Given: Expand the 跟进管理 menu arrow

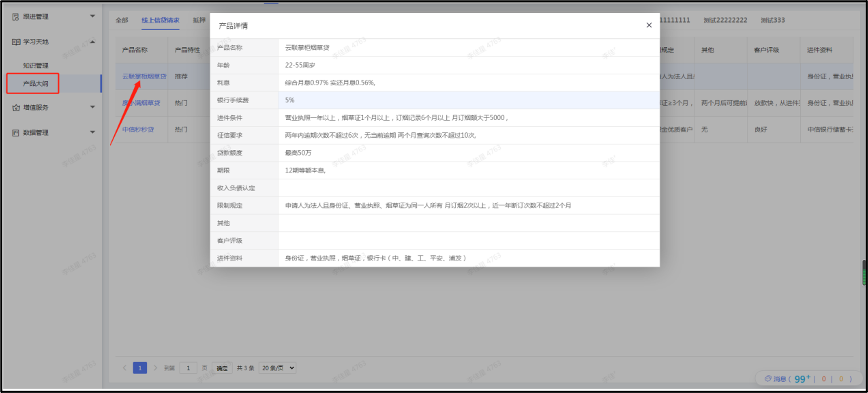Looking at the screenshot, I should coord(92,16).
